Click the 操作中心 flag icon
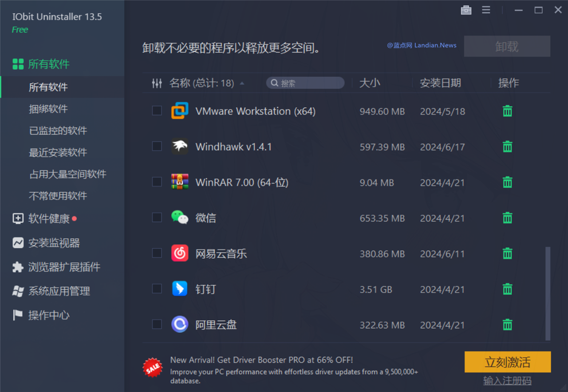The image size is (568, 392). point(18,315)
